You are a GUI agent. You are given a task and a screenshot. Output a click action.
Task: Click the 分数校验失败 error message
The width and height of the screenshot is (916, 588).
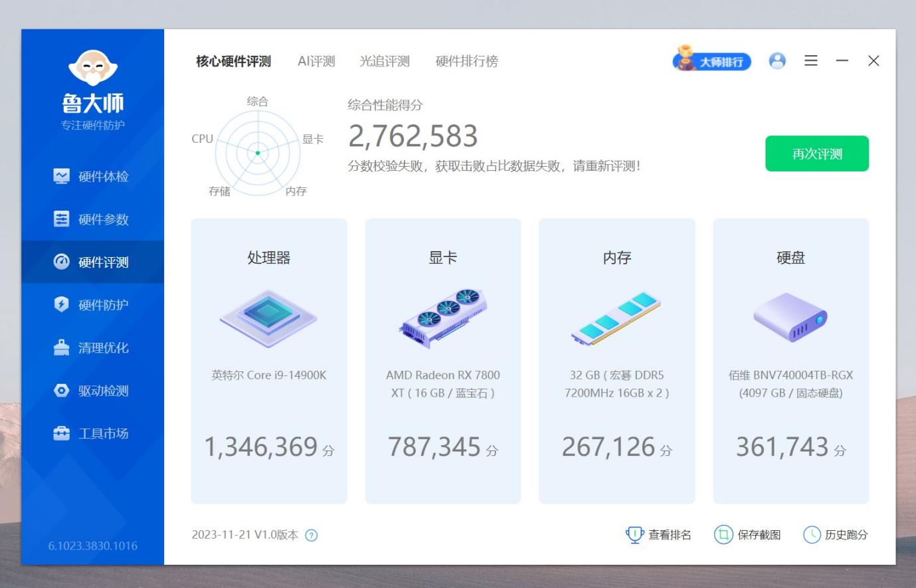coord(494,166)
